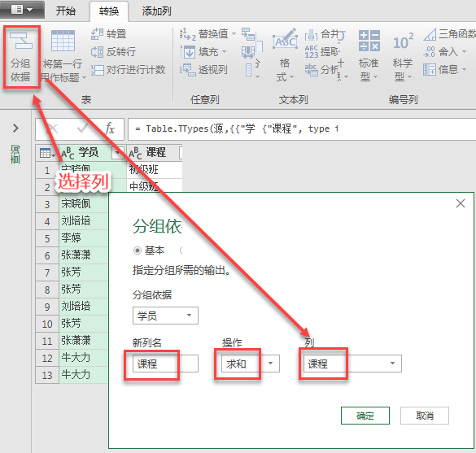Select row number 10
The image size is (476, 453).
pyautogui.click(x=47, y=324)
